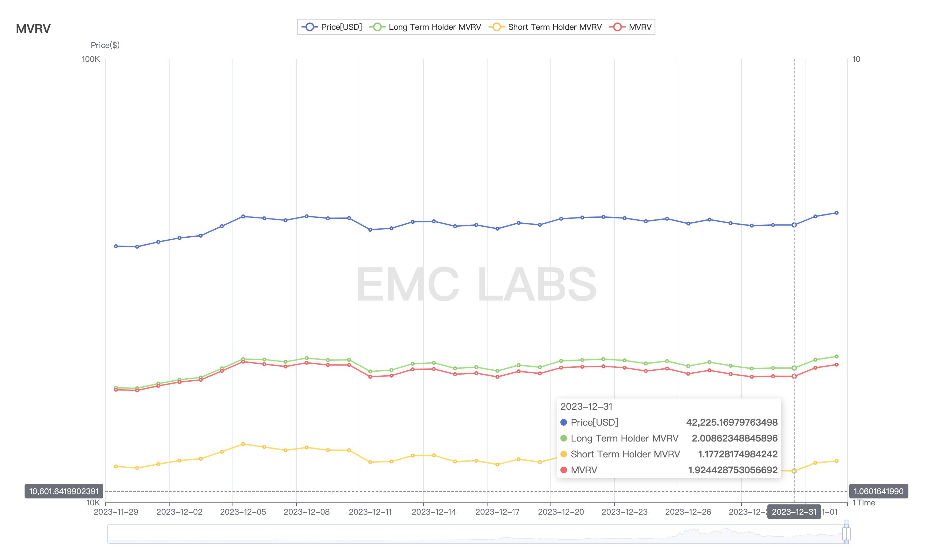Select the blue Price point on 2023-12-05
Image resolution: width=932 pixels, height=560 pixels.
(243, 216)
